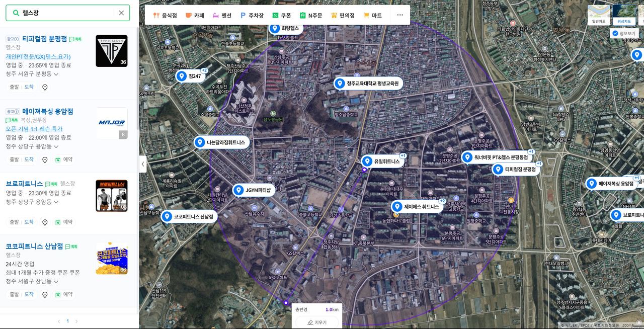The image size is (644, 329).
Task: Open 메이져복싱 용암점 listing title
Action: click(x=48, y=111)
